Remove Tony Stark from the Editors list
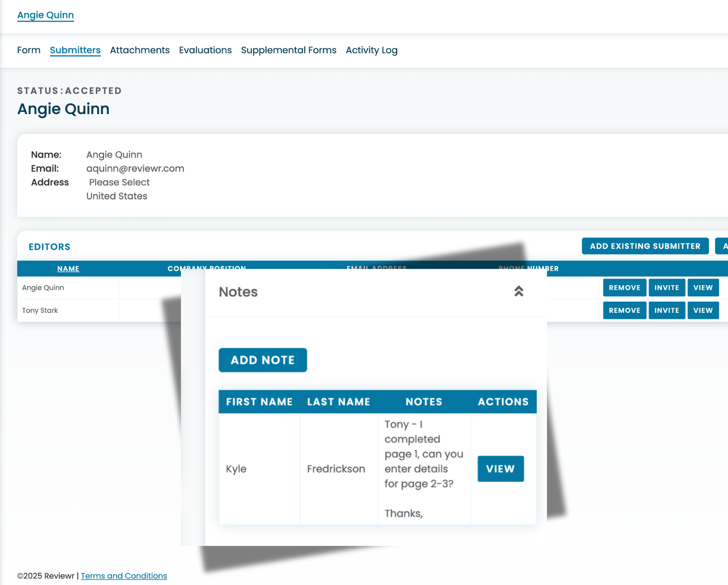The width and height of the screenshot is (728, 585). tap(624, 310)
